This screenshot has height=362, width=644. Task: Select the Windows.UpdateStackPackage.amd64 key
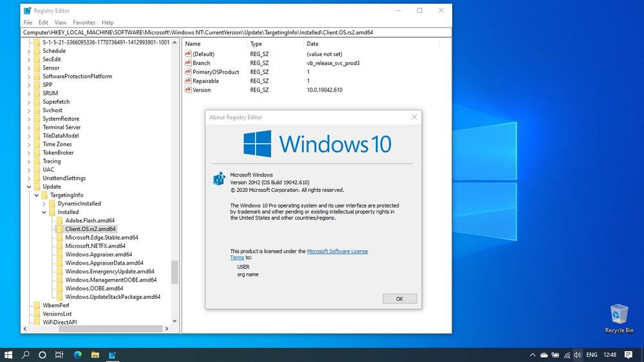tap(113, 297)
